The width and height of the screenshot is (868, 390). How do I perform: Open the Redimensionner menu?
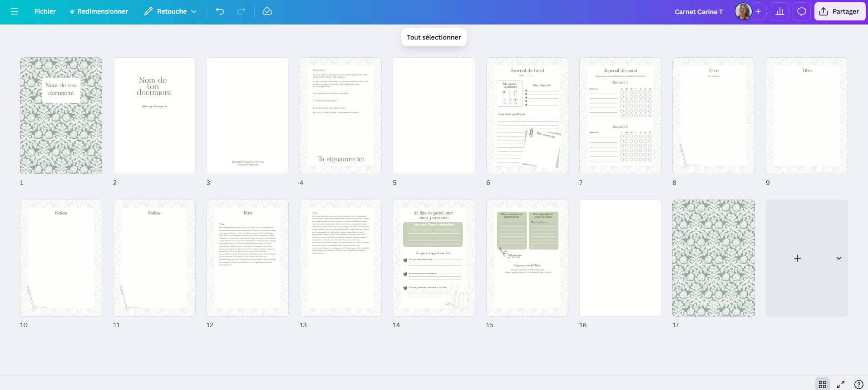pyautogui.click(x=99, y=11)
